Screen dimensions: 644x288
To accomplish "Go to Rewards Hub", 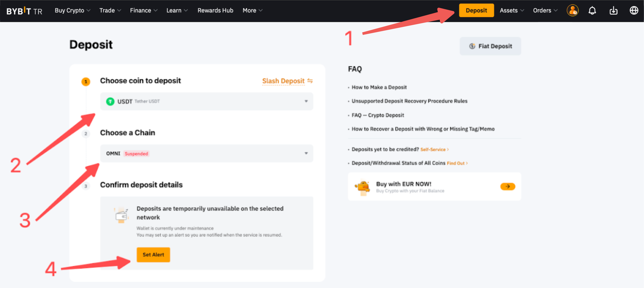I will point(215,11).
